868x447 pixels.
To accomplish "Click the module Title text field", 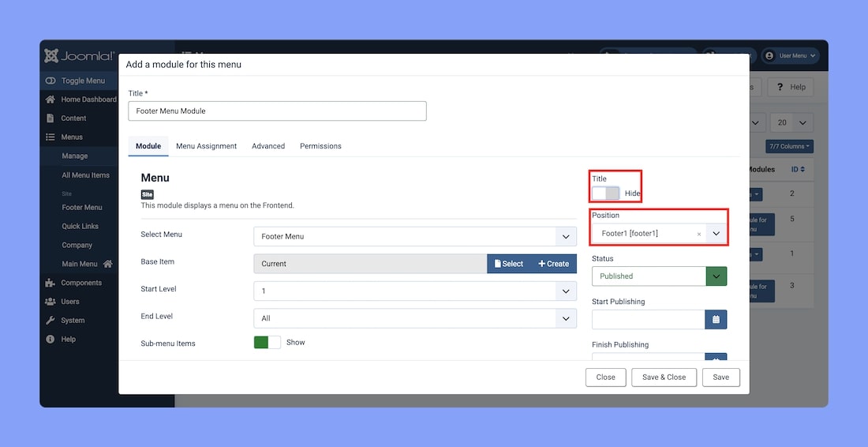I will tap(277, 111).
